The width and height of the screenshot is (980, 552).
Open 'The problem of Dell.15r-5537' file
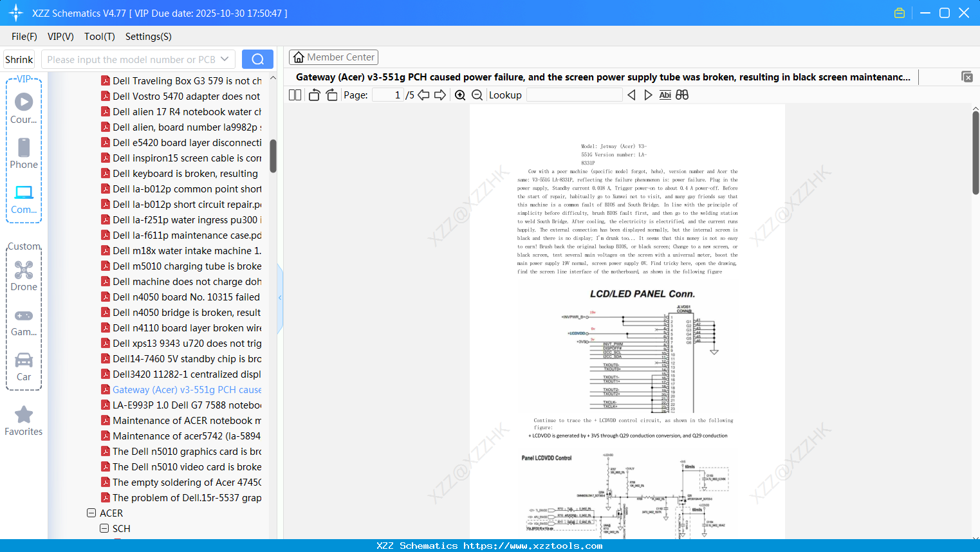pyautogui.click(x=187, y=497)
